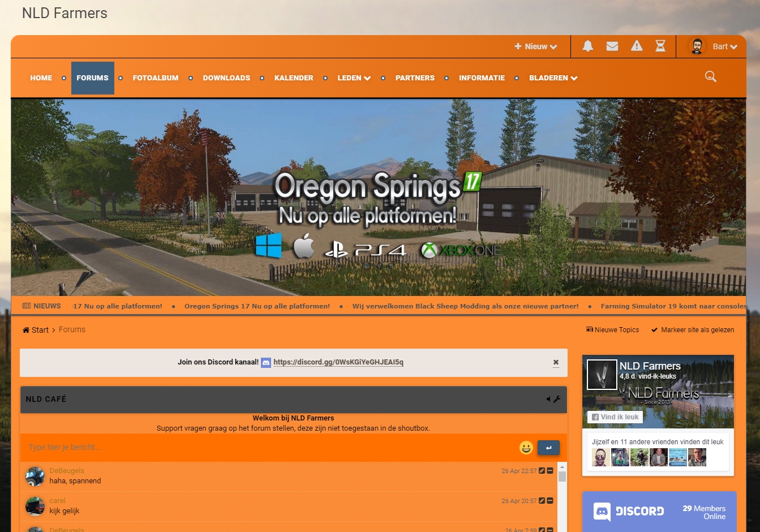Image resolution: width=760 pixels, height=532 pixels.
Task: Open KALENDER menu item
Action: coord(294,78)
